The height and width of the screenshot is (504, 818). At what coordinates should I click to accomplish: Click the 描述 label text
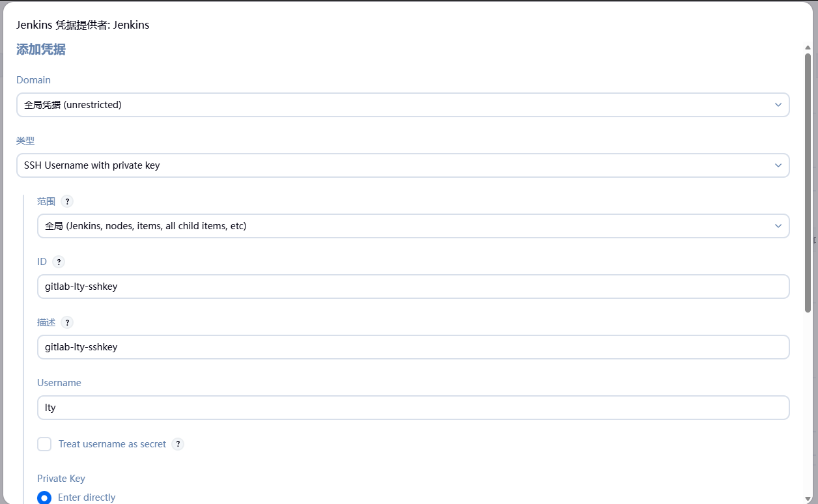46,322
